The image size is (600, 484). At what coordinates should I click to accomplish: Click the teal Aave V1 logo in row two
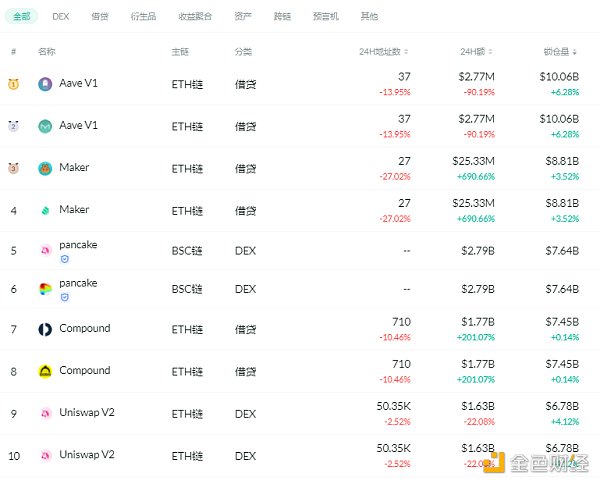pos(45,126)
